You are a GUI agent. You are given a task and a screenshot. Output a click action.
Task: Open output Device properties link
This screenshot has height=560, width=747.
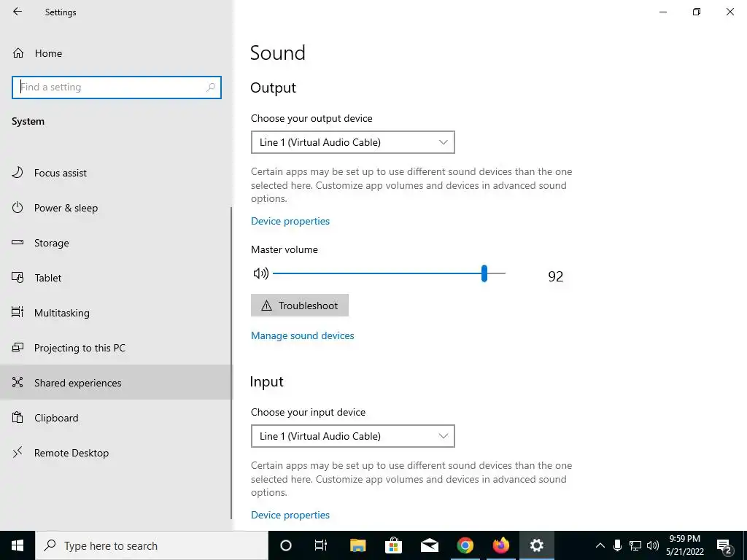(x=290, y=221)
